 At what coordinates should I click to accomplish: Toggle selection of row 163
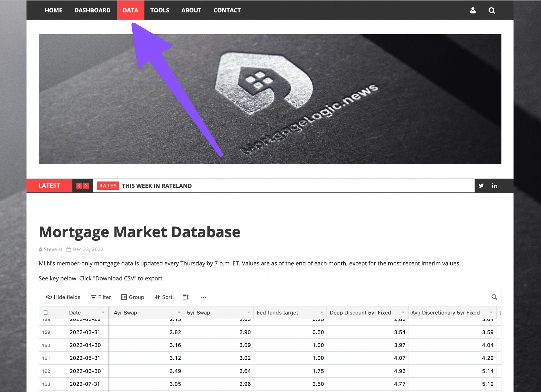point(46,384)
